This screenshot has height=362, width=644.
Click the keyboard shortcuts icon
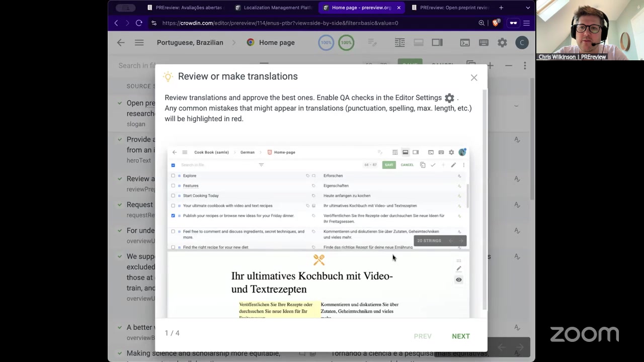tap(484, 43)
